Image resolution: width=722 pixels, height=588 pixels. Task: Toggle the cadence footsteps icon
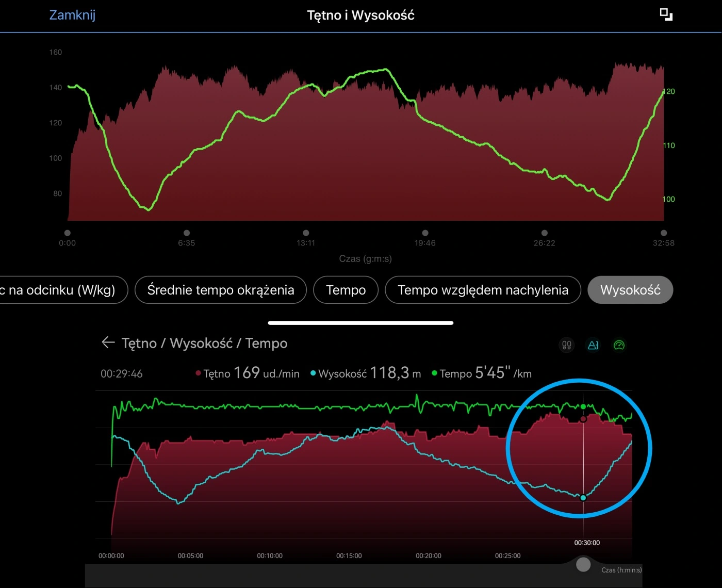[566, 345]
